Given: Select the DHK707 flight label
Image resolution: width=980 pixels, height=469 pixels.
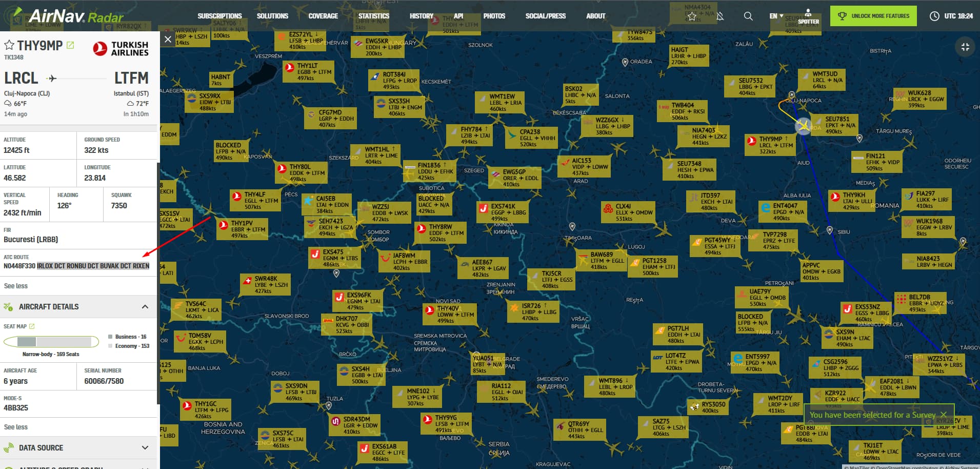Looking at the screenshot, I should [x=346, y=325].
